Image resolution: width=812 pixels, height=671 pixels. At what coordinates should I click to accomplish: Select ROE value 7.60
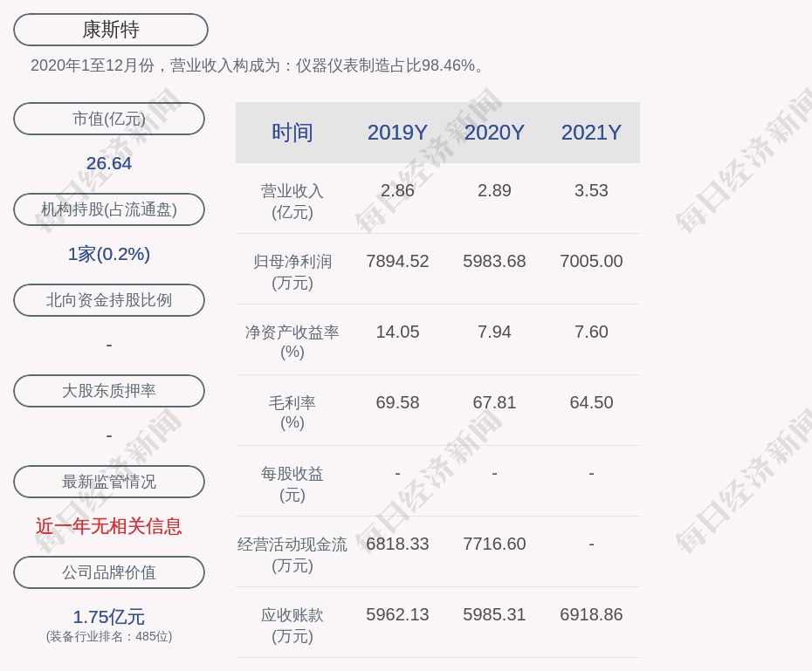pos(591,332)
